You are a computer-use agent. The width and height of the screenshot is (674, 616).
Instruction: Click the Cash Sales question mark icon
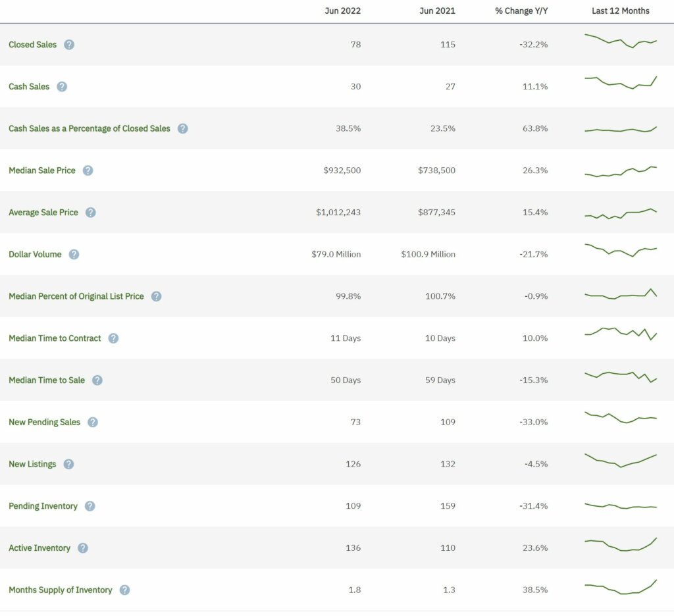point(62,86)
